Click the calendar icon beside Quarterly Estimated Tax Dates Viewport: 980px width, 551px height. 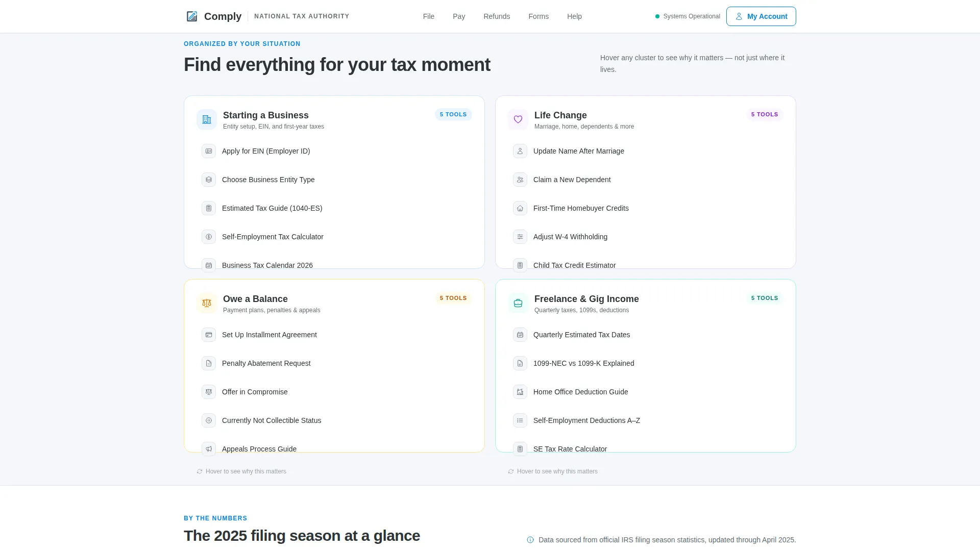(520, 335)
